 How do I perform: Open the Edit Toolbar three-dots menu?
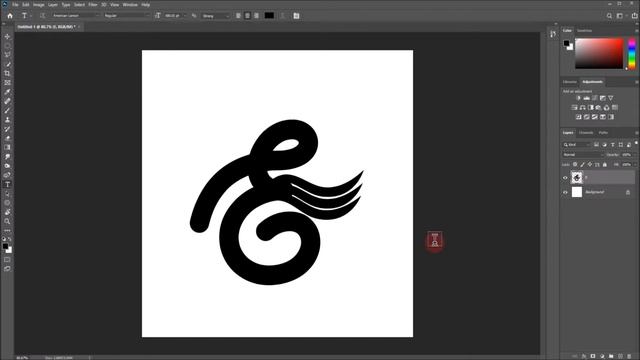pyautogui.click(x=7, y=231)
